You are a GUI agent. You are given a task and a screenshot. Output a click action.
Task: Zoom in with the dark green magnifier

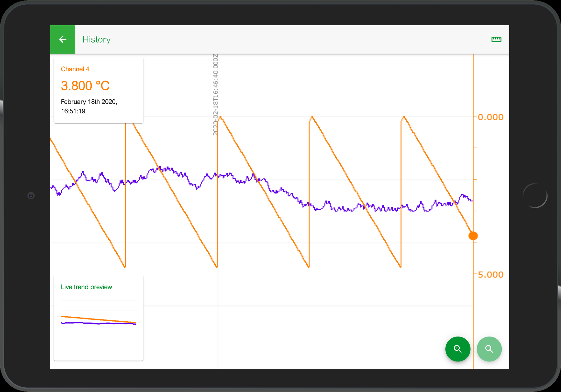(x=458, y=349)
